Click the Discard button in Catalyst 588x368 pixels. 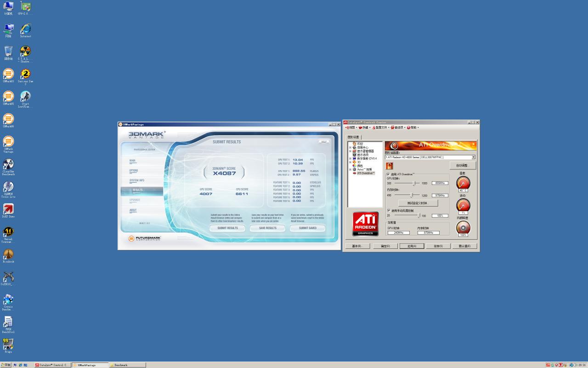[438, 246]
